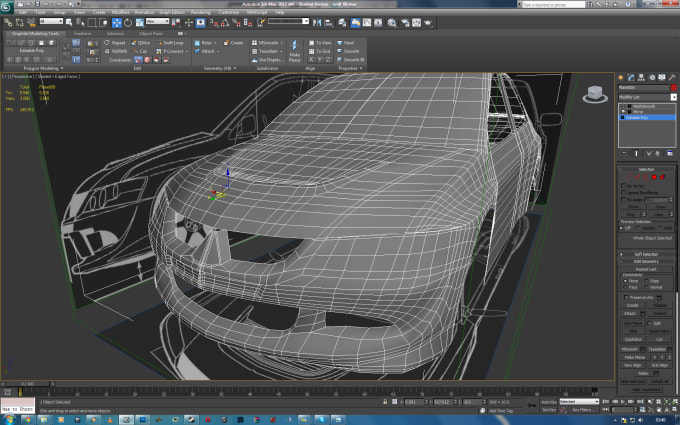This screenshot has height=425, width=680.
Task: Activate the Bind to Space Warp tool
Action: coord(31,23)
